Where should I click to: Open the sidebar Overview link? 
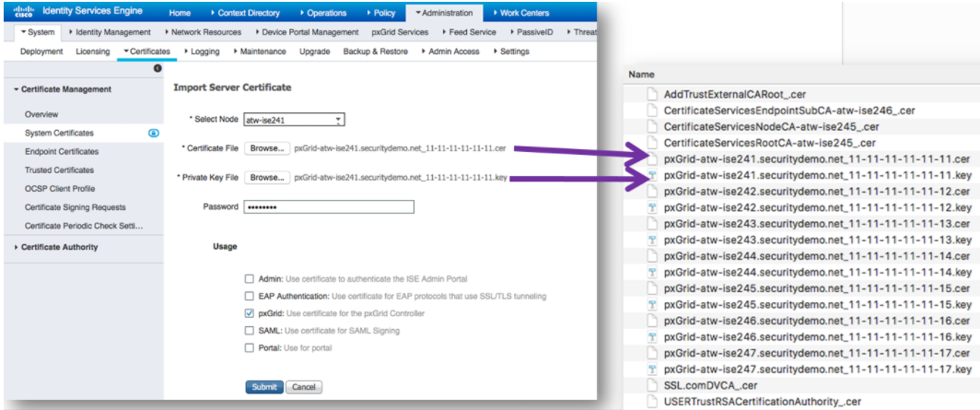click(41, 114)
